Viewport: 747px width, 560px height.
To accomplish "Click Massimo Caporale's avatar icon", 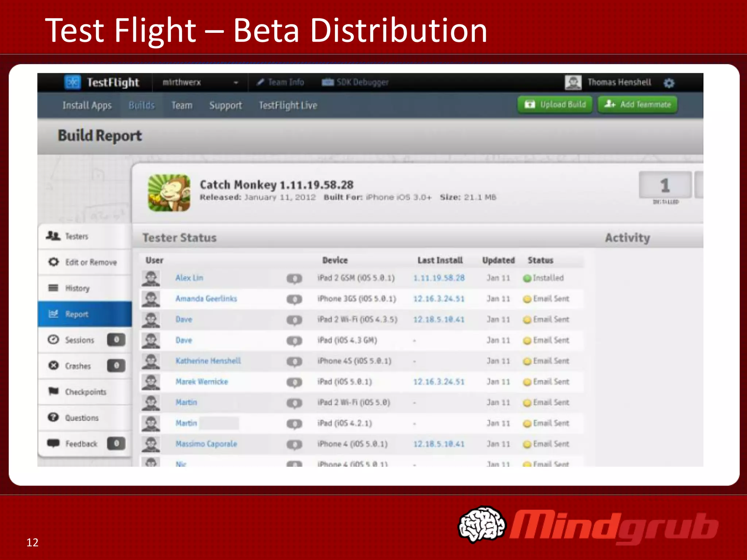I will (x=151, y=444).
